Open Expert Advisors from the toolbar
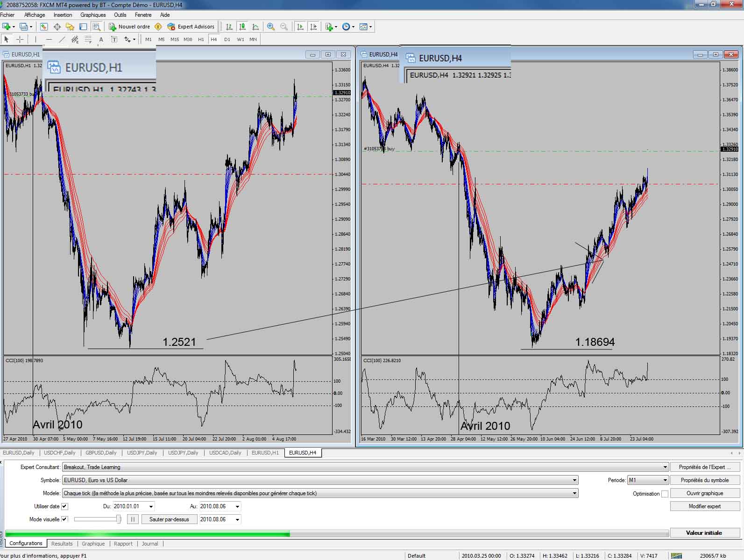 coord(191,27)
